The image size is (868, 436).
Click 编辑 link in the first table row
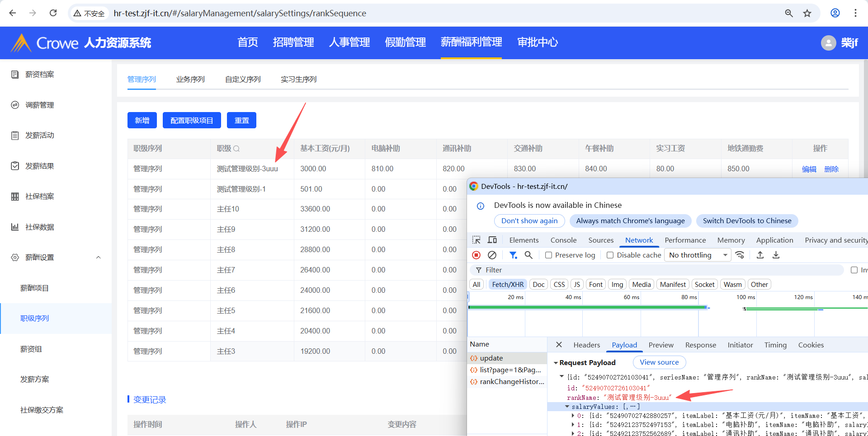809,169
